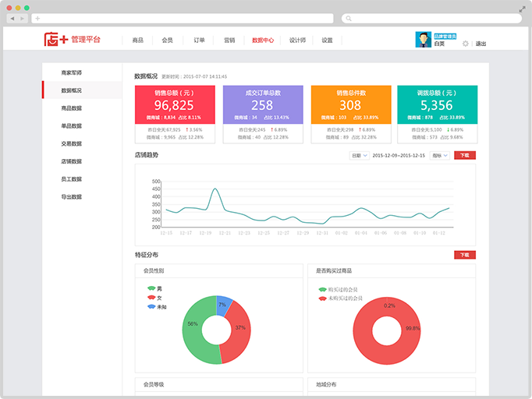532x399 pixels.
Task: Click the 退出 logout link
Action: point(481,44)
